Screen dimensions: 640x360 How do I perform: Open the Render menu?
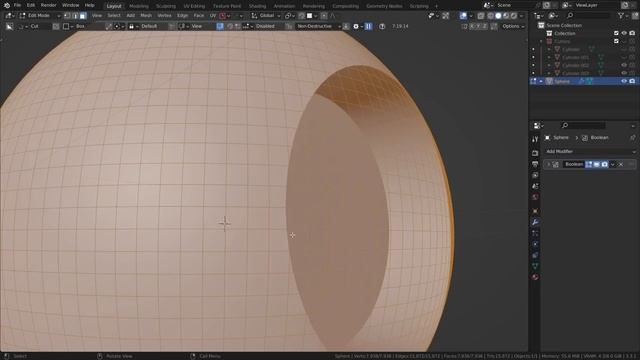tap(49, 5)
